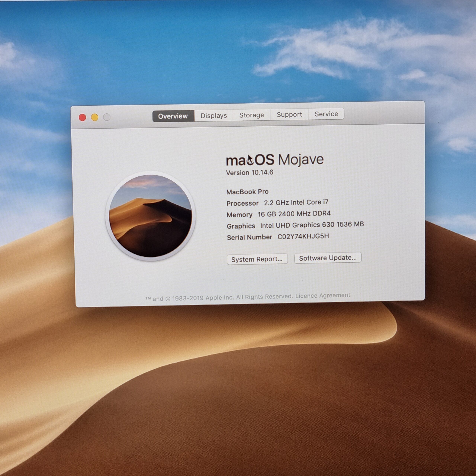Switch to the Overview tab
The image size is (476, 476).
[173, 116]
